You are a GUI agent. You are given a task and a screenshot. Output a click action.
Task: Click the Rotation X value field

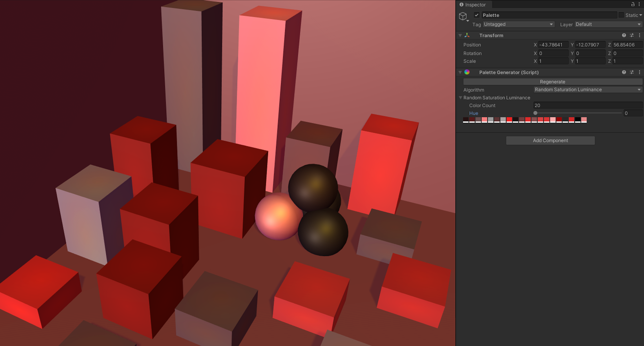553,53
